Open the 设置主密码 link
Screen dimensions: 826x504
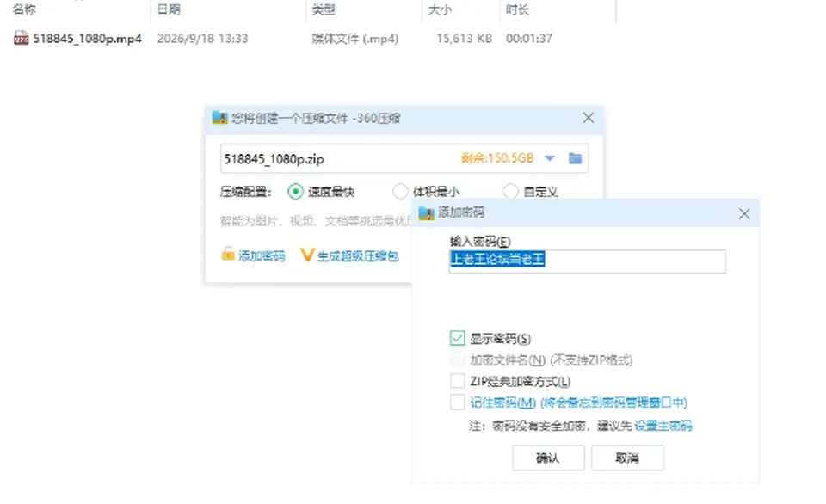tap(663, 426)
